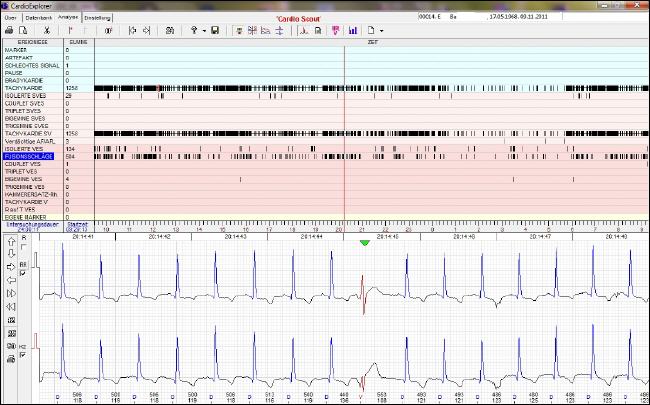
Task: Select the FUSIONSSCHLÄGE highlighted row
Action: click(30, 156)
